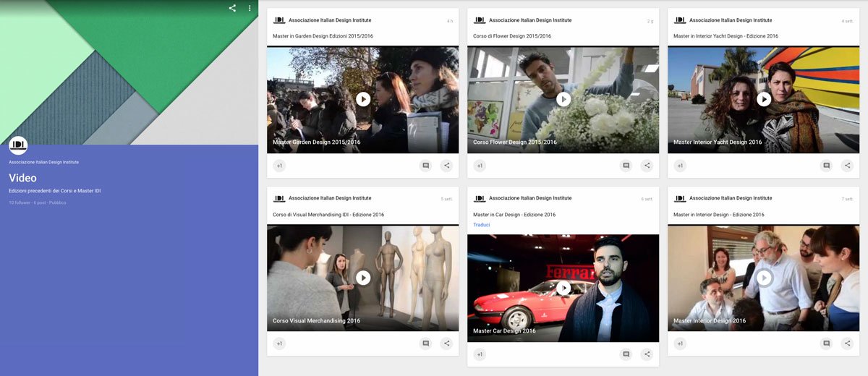Screen dimensions: 868x376
Task: Play the Corso Flower Design 2015/2016 video
Action: click(x=563, y=99)
